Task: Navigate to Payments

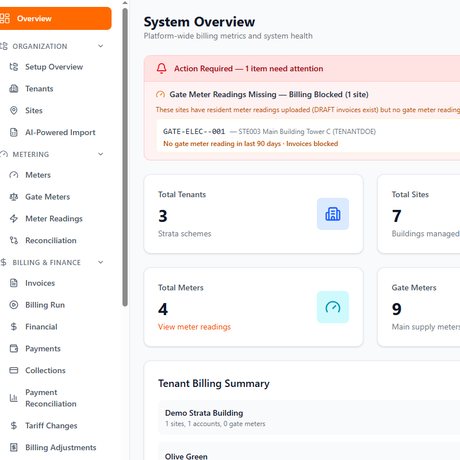Action: [x=43, y=349]
